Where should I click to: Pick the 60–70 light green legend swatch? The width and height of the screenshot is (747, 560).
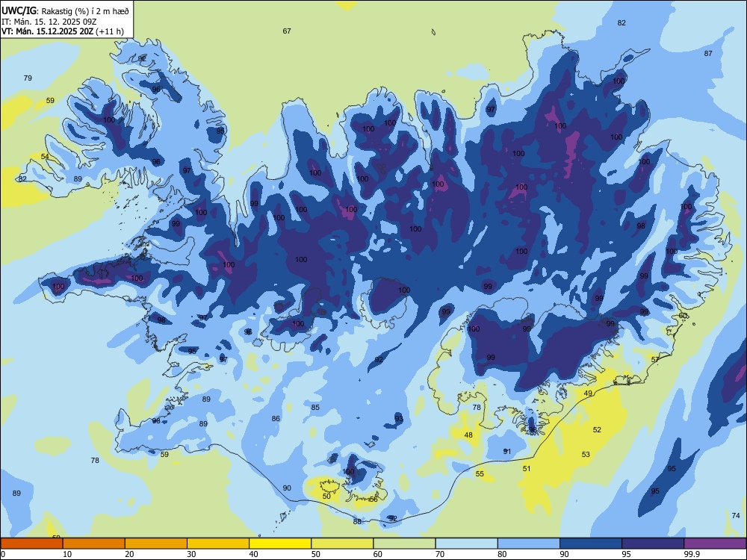pos(404,544)
